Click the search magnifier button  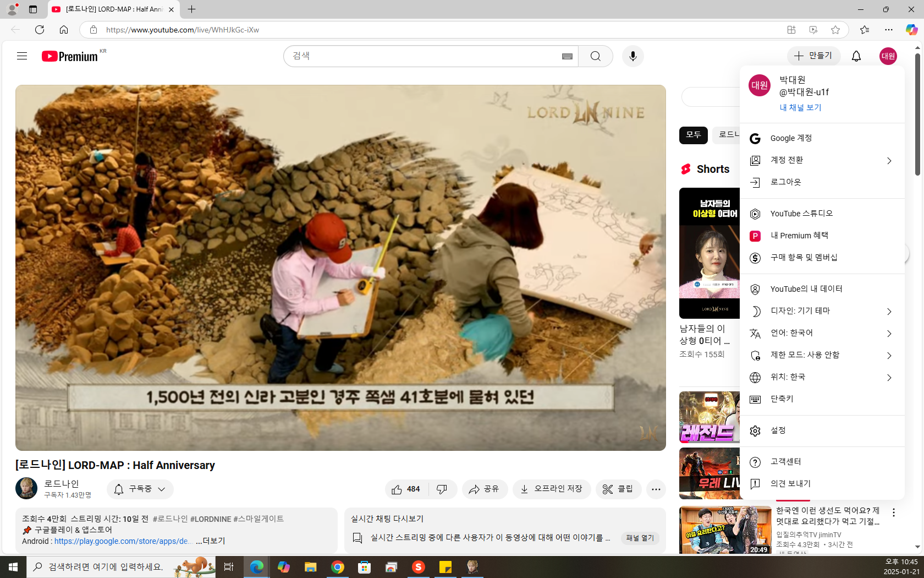point(595,56)
